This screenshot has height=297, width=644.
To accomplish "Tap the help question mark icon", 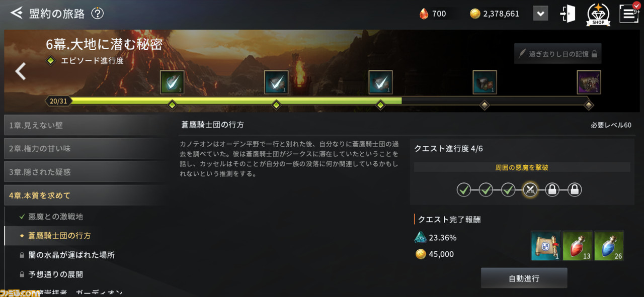I will [x=98, y=14].
